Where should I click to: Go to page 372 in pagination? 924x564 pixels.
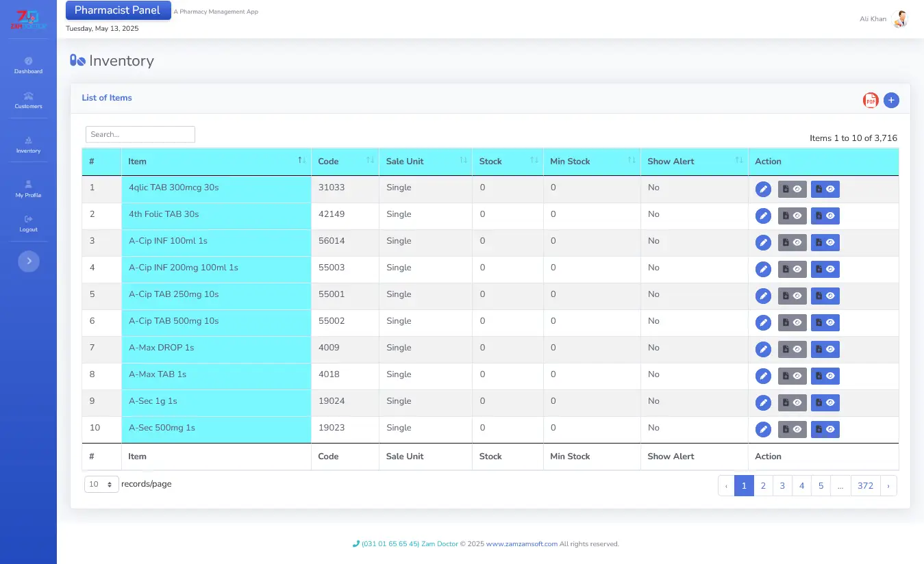[x=865, y=486]
